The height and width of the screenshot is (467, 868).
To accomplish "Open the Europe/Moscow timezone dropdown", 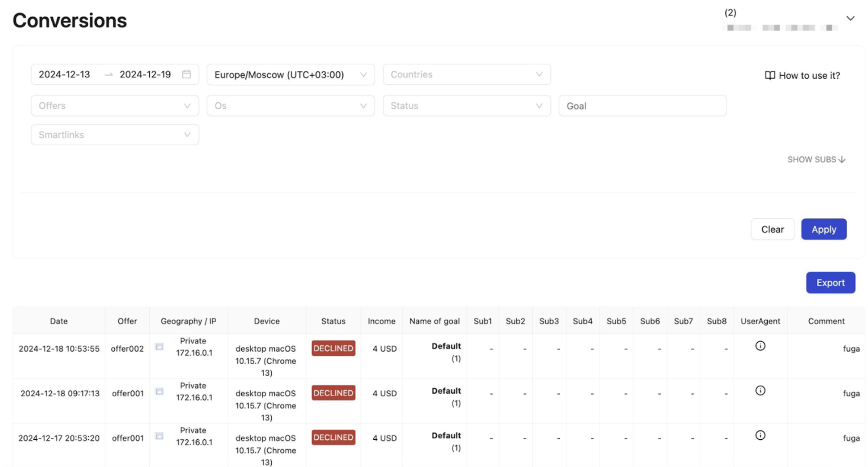I will (x=290, y=75).
